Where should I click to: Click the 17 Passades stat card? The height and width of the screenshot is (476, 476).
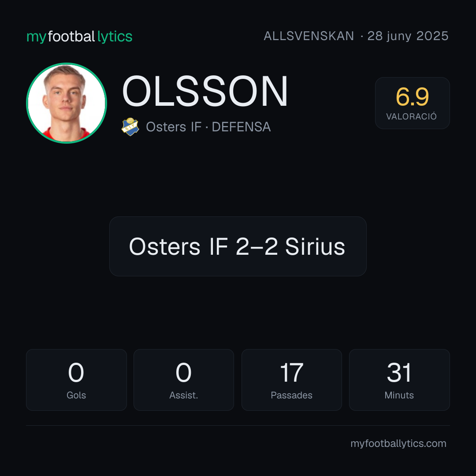click(291, 380)
